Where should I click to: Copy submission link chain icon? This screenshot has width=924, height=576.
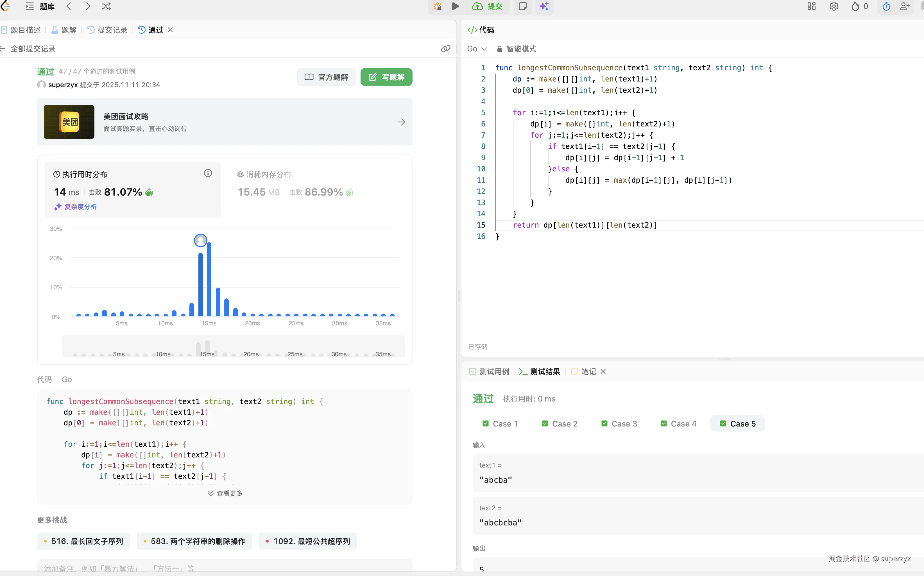pos(445,49)
